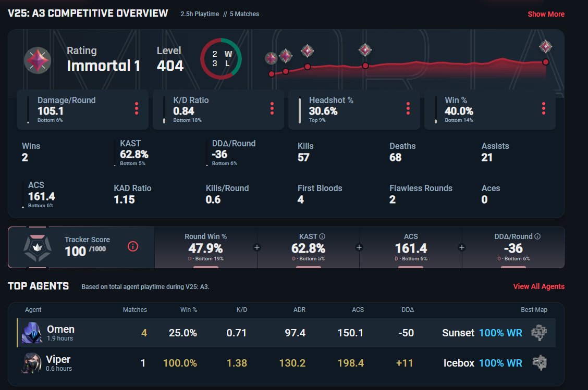Screen dimensions: 588x390
Task: Click View All Agents link
Action: [539, 286]
